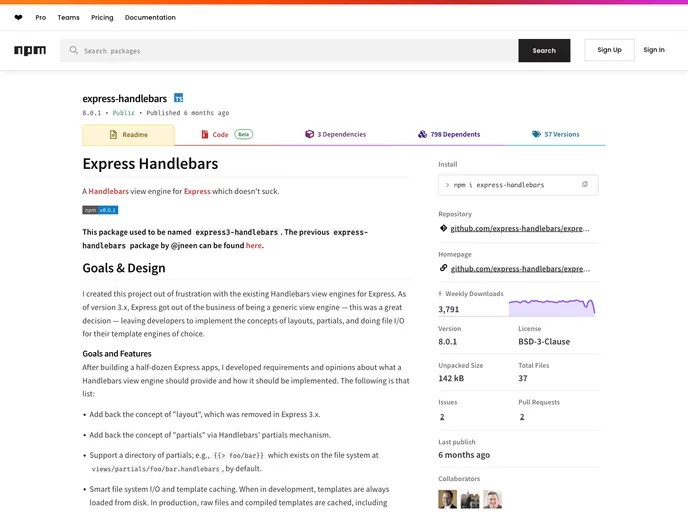Click the Public label under package name

click(124, 113)
